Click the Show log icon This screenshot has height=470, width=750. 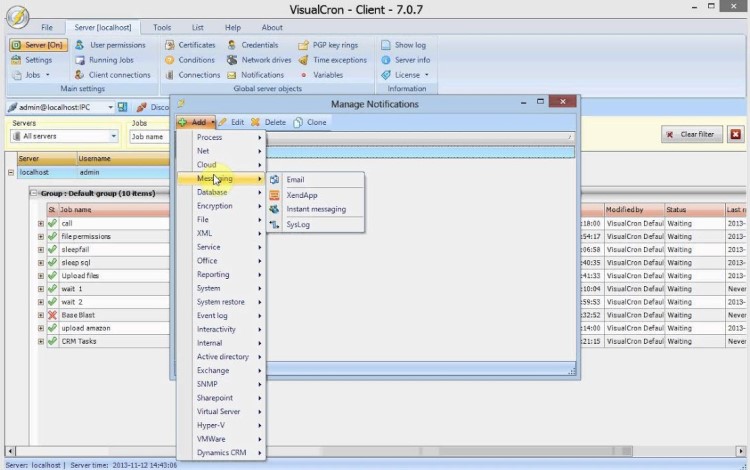coord(386,45)
